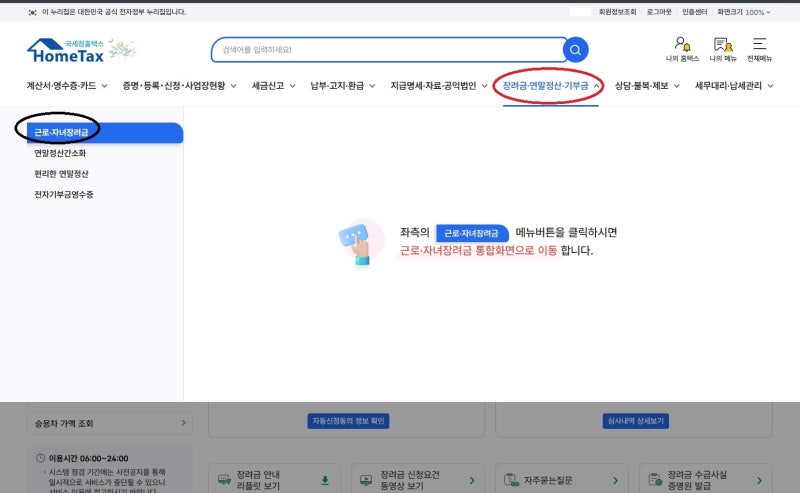Expand 상담·불복·제보 menu
This screenshot has width=800, height=493.
pyautogui.click(x=647, y=86)
